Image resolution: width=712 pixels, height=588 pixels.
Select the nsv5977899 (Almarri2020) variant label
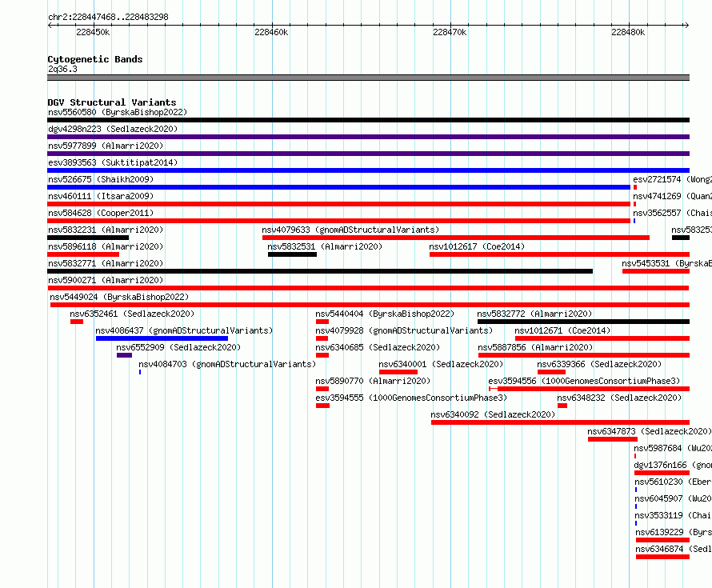tap(106, 146)
